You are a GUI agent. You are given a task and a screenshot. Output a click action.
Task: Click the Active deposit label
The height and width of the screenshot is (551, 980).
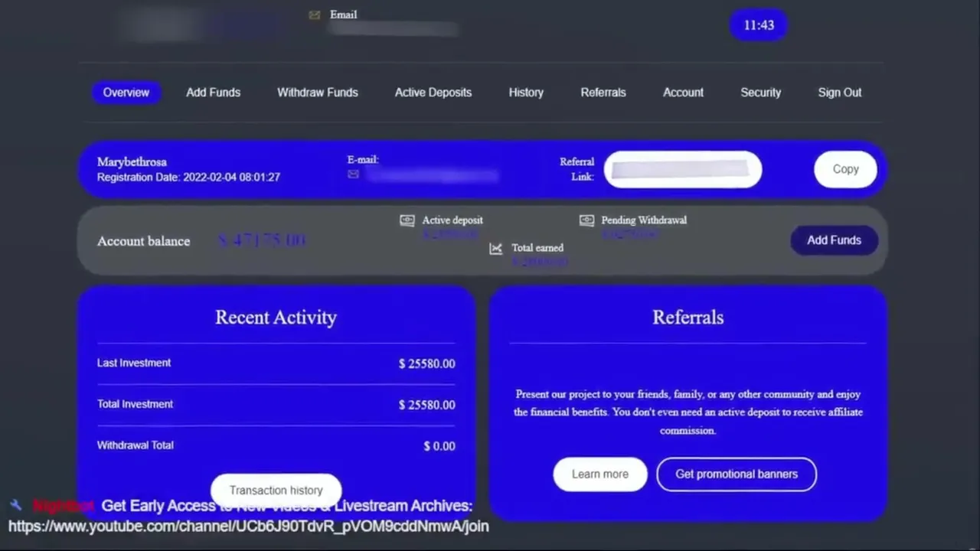click(x=452, y=220)
